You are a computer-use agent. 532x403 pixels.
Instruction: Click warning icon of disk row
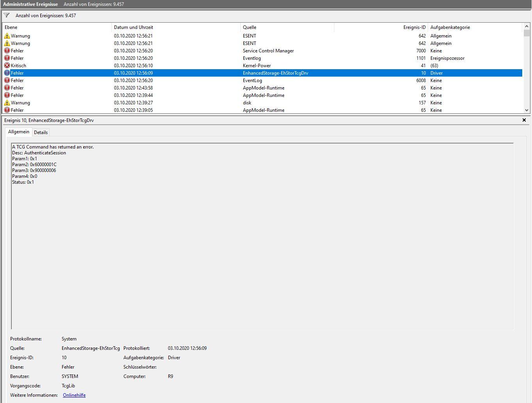coord(7,103)
